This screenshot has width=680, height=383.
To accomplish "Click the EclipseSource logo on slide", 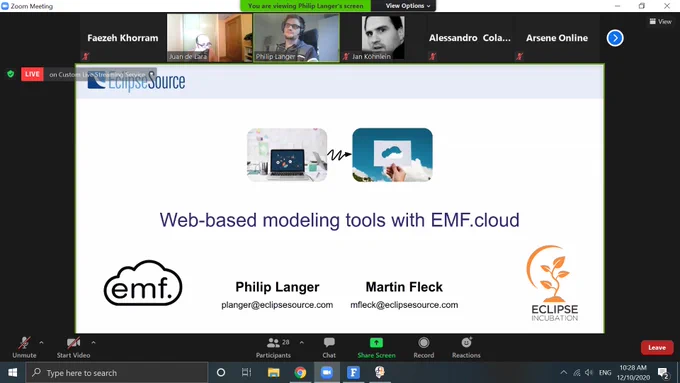I will [x=136, y=81].
